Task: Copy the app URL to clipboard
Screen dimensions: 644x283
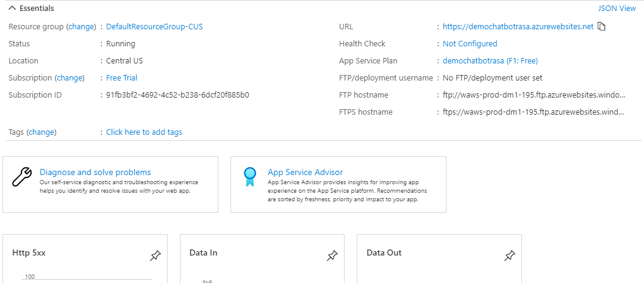Action: 601,27
